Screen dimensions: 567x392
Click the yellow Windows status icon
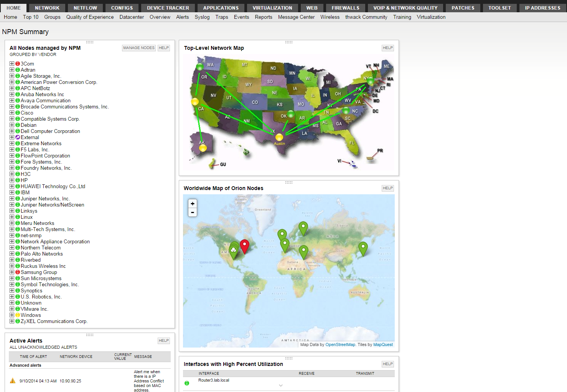coord(18,315)
